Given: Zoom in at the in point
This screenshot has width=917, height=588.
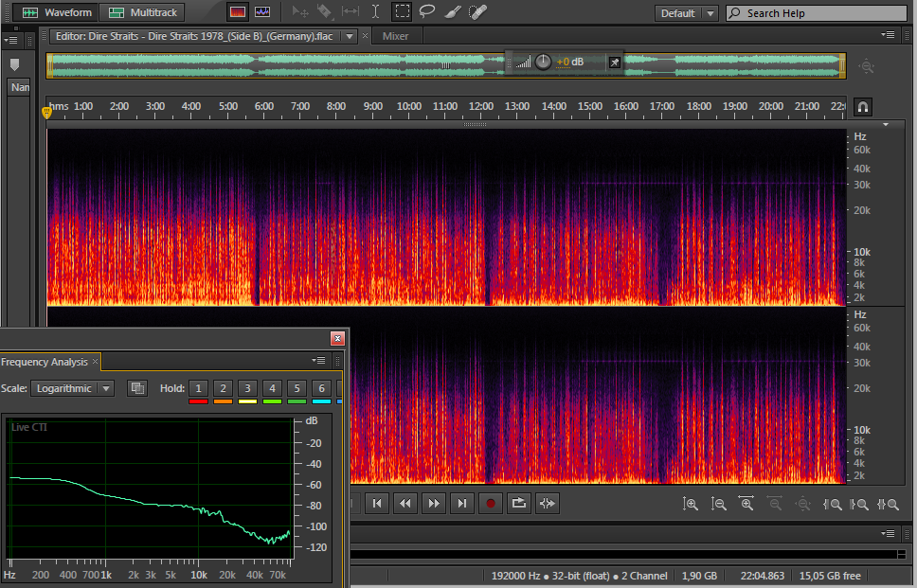Looking at the screenshot, I should (832, 504).
